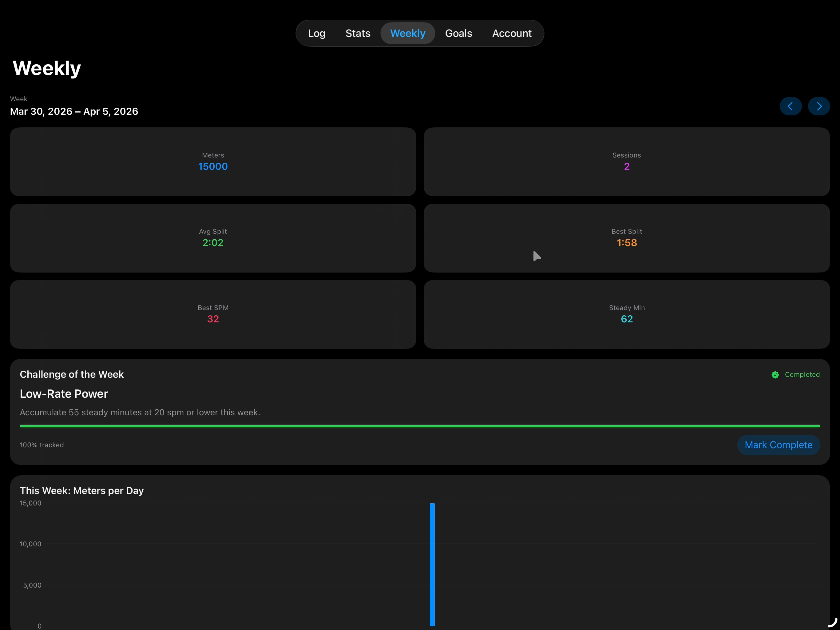The image size is (840, 630).
Task: Go to next week chevron
Action: click(x=819, y=106)
